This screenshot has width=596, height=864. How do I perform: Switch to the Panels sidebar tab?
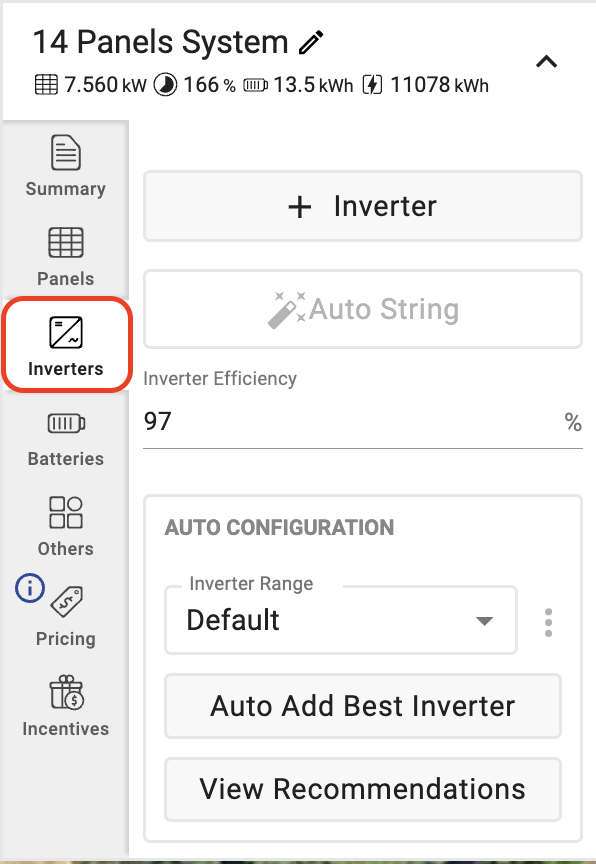pos(66,256)
